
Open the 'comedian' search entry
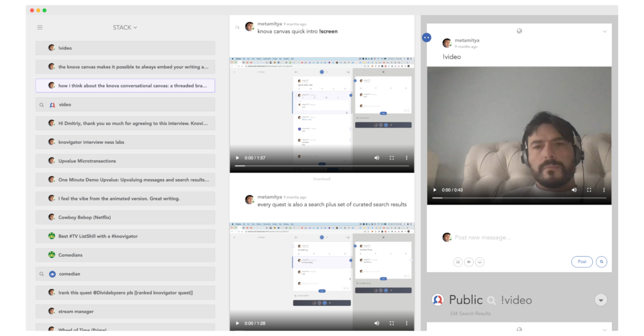click(125, 274)
